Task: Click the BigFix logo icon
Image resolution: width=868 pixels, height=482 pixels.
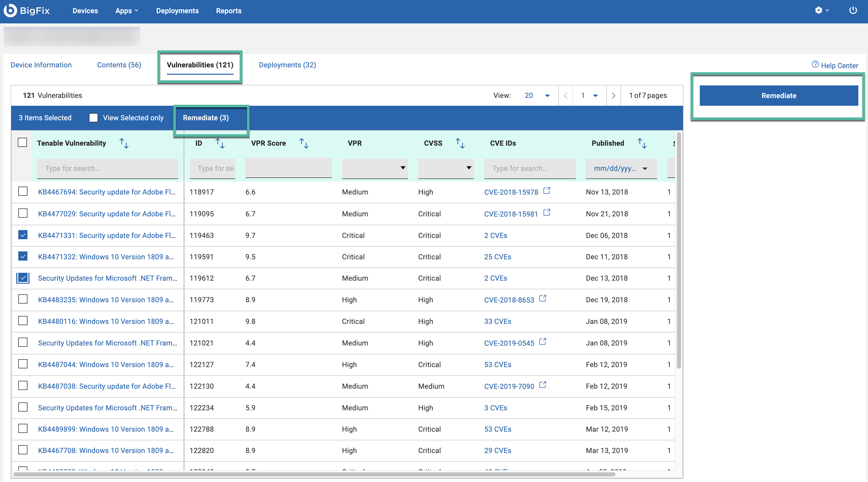Action: tap(10, 10)
